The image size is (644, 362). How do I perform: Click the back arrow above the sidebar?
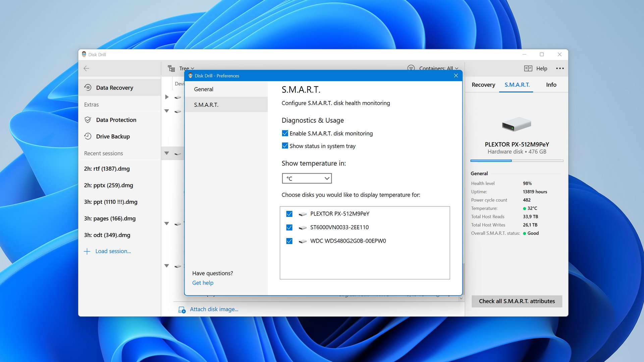coord(87,68)
